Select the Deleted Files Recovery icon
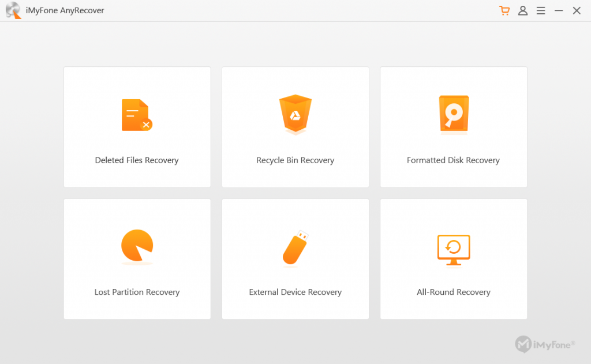Screen dimensions: 591x364 [137, 114]
